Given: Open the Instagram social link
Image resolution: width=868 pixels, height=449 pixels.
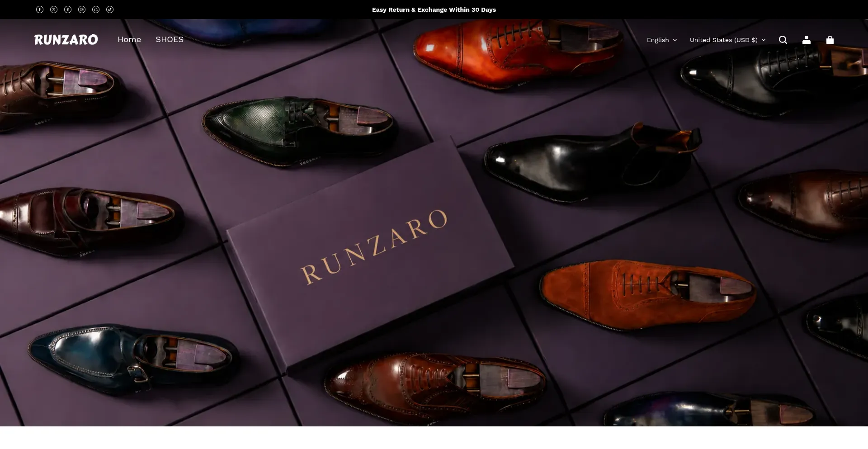Looking at the screenshot, I should pyautogui.click(x=82, y=9).
